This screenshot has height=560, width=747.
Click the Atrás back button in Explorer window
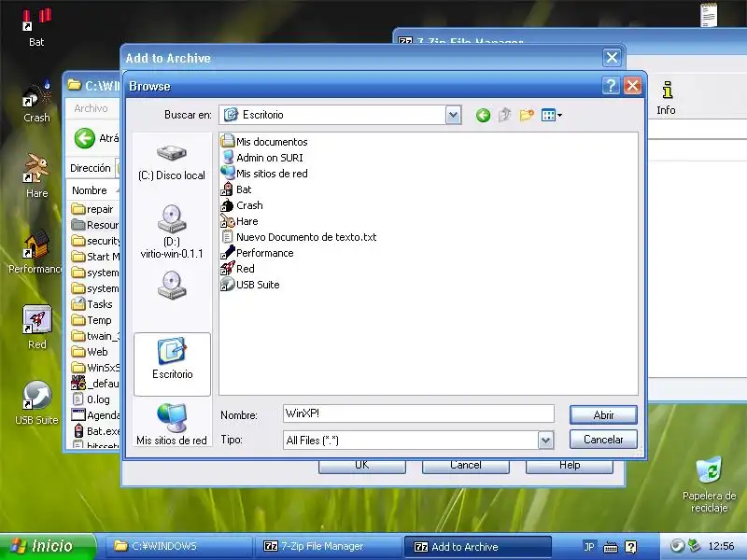(96, 138)
